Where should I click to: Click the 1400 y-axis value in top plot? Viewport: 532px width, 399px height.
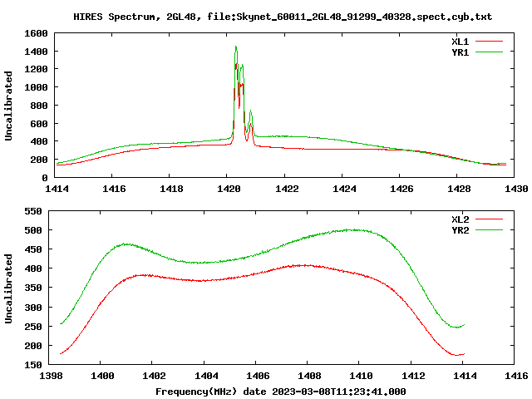[x=36, y=52]
